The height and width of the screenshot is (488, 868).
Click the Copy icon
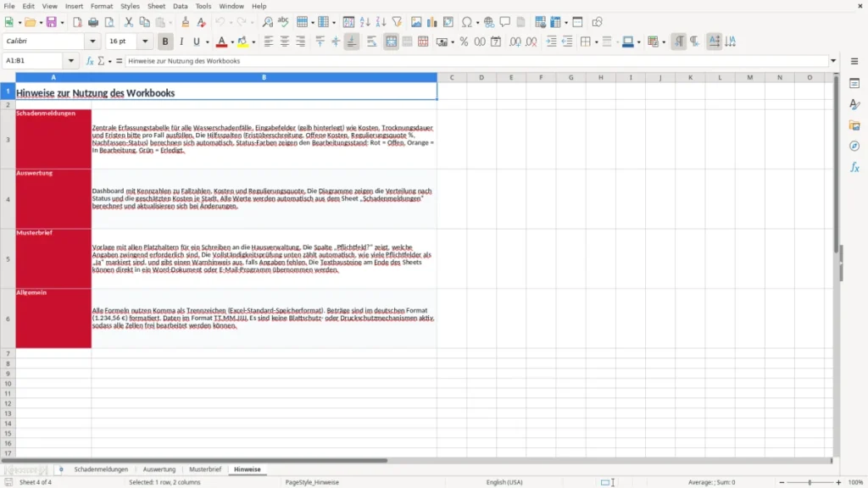[x=144, y=22]
